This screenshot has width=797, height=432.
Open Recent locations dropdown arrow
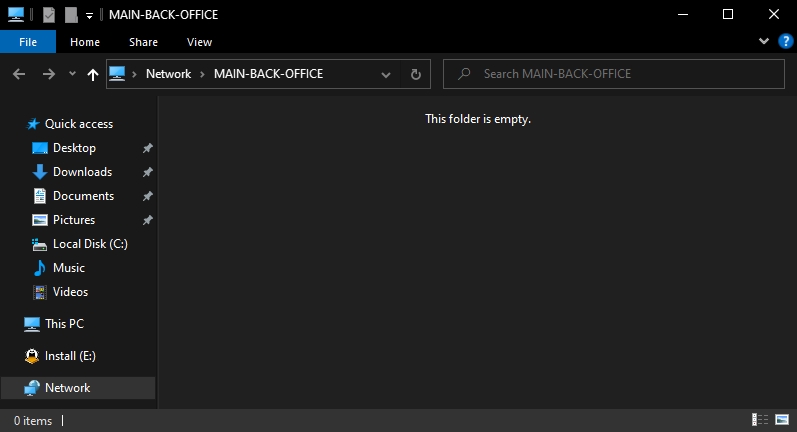(72, 74)
